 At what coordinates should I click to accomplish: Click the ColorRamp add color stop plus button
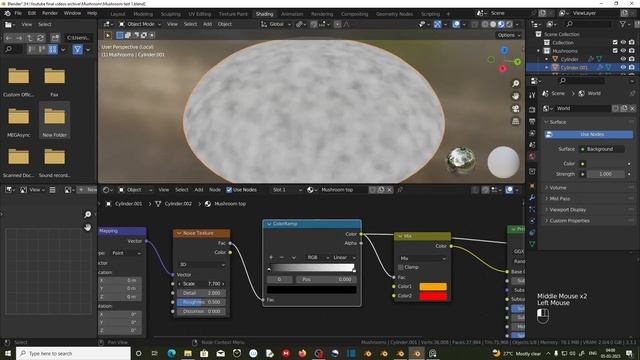[271, 258]
